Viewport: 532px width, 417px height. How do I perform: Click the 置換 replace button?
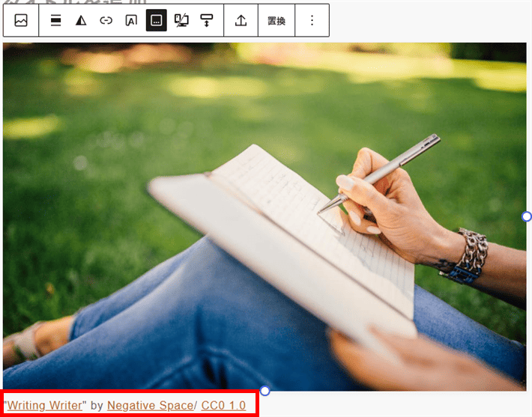pyautogui.click(x=276, y=21)
